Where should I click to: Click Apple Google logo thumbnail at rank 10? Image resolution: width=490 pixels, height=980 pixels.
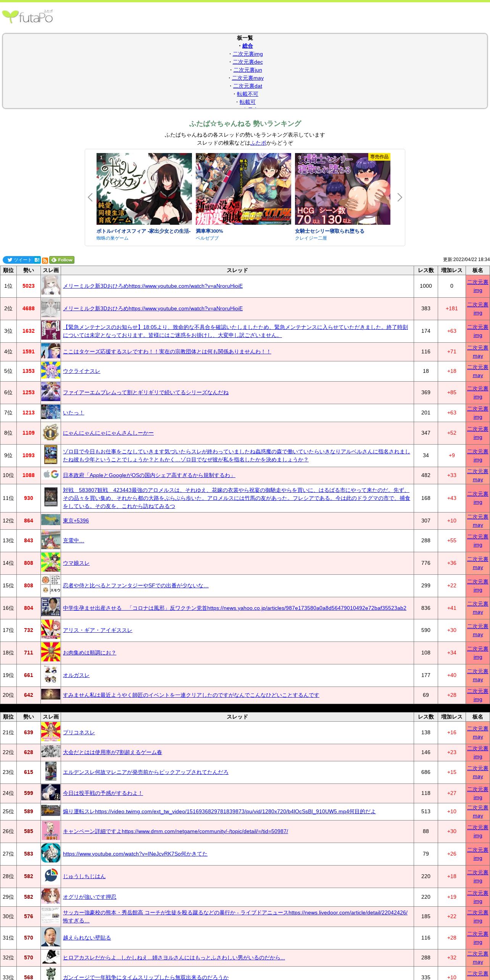coord(51,474)
